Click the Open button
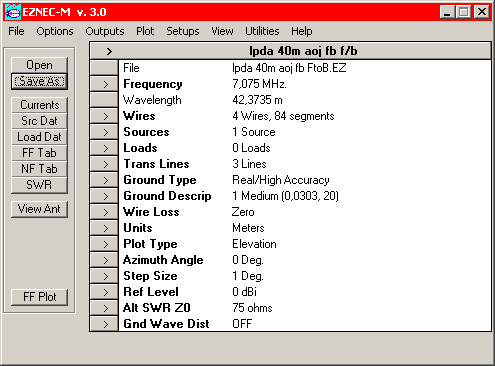 (x=39, y=65)
